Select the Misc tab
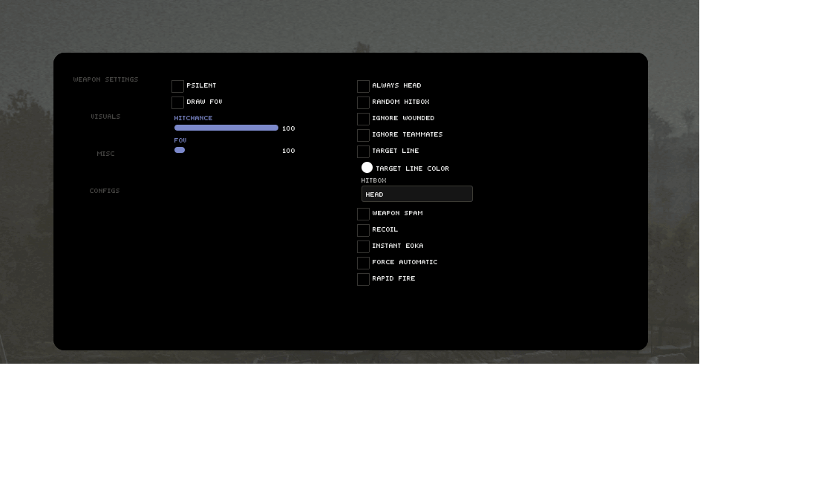The image size is (824, 504). pyautogui.click(x=105, y=154)
